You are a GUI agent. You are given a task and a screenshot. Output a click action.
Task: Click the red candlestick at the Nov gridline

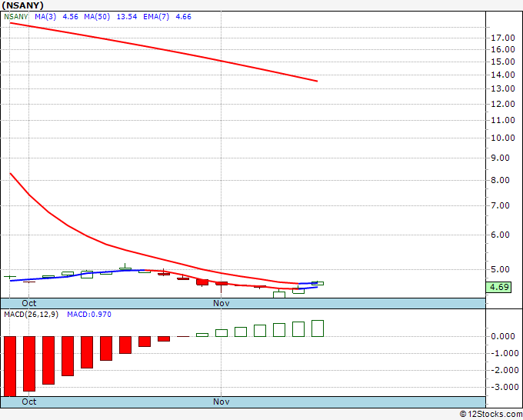click(222, 285)
